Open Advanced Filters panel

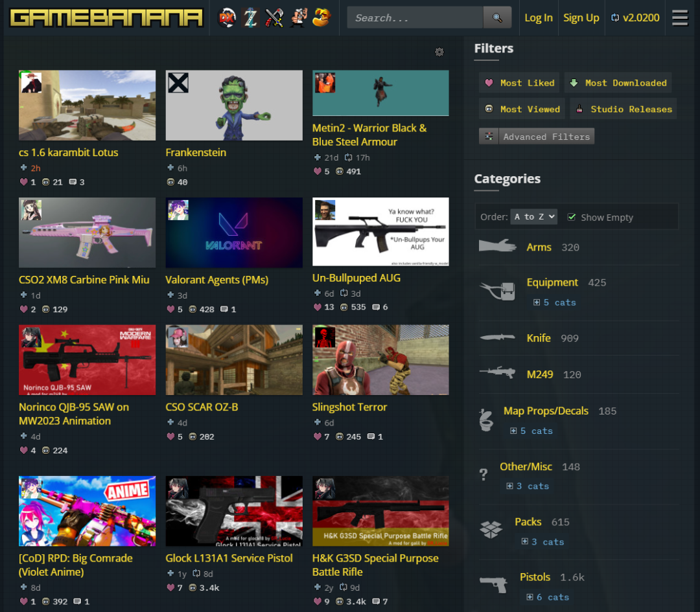point(537,137)
